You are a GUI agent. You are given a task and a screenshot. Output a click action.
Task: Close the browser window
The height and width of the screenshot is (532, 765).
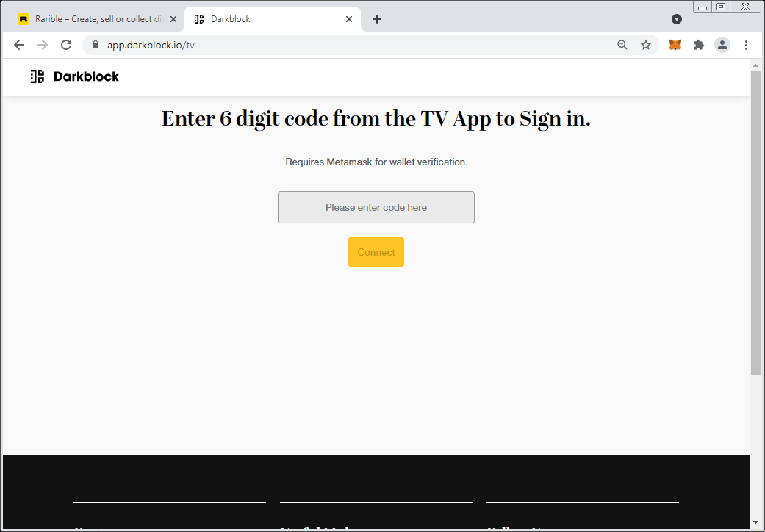pyautogui.click(x=745, y=7)
